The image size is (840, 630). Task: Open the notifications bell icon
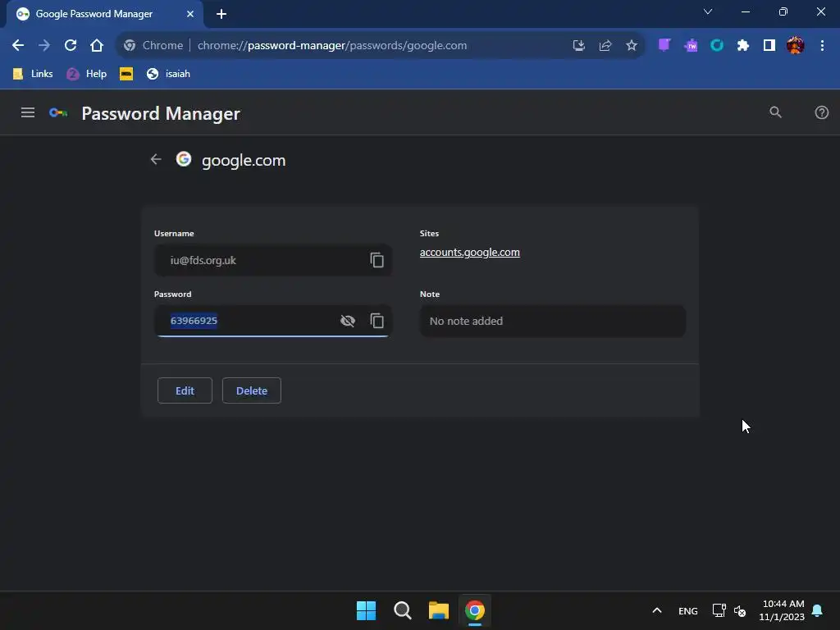pos(818,610)
